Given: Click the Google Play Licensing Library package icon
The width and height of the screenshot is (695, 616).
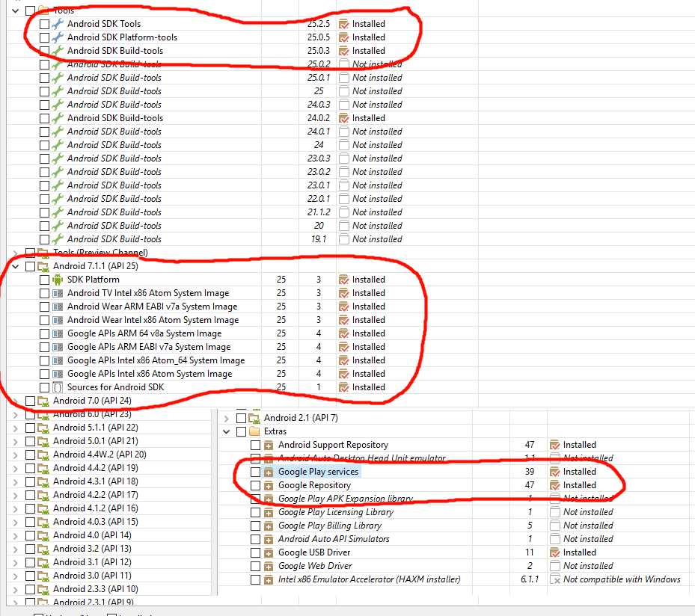Looking at the screenshot, I should (x=269, y=512).
